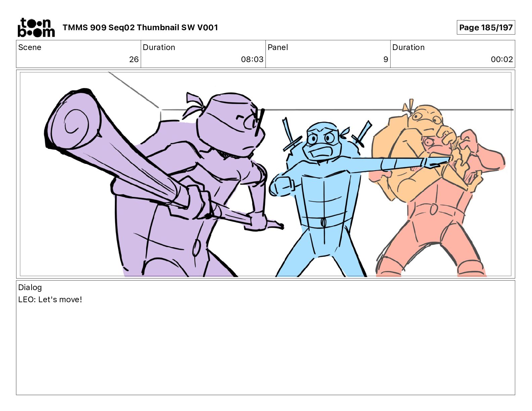
Task: Click the 'Panel' label
Action: [x=278, y=47]
